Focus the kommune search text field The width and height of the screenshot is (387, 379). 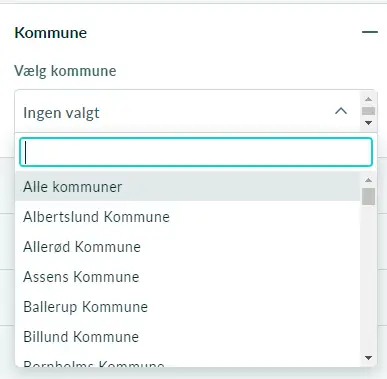point(196,152)
